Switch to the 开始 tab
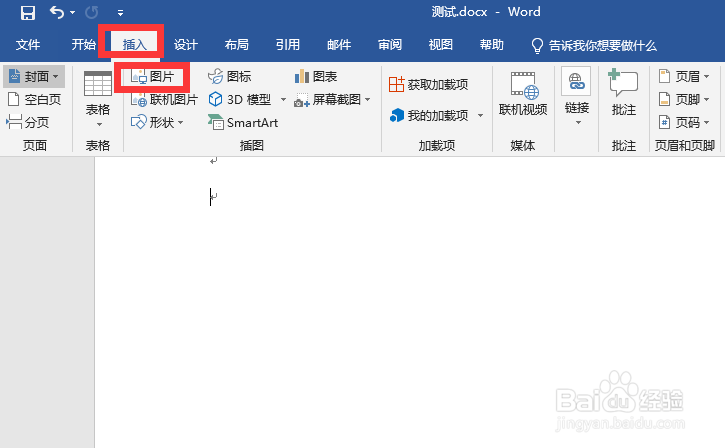The width and height of the screenshot is (725, 448). 83,45
